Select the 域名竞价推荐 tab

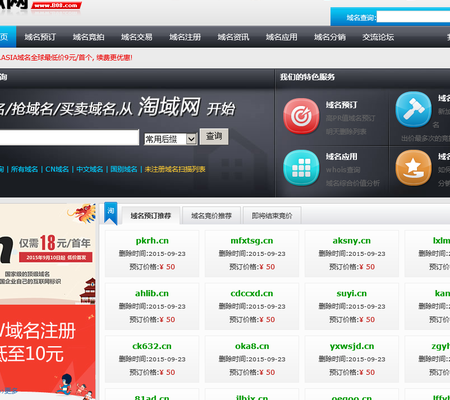(211, 216)
